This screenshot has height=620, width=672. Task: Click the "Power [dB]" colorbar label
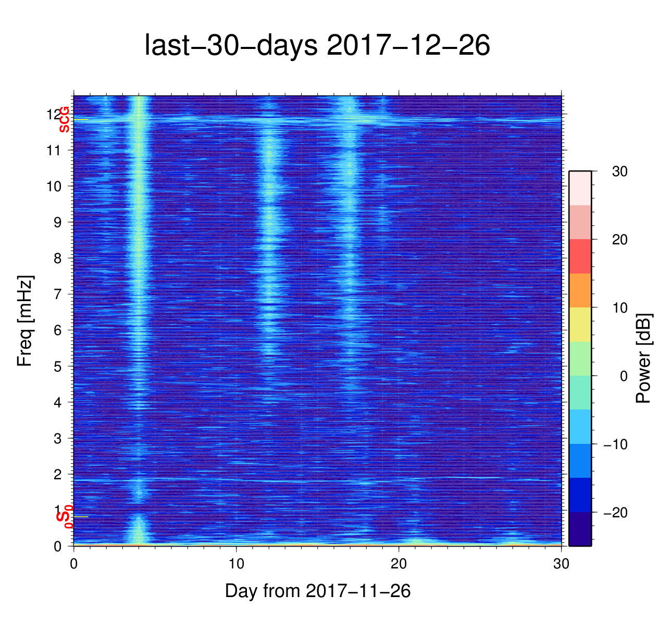point(644,358)
